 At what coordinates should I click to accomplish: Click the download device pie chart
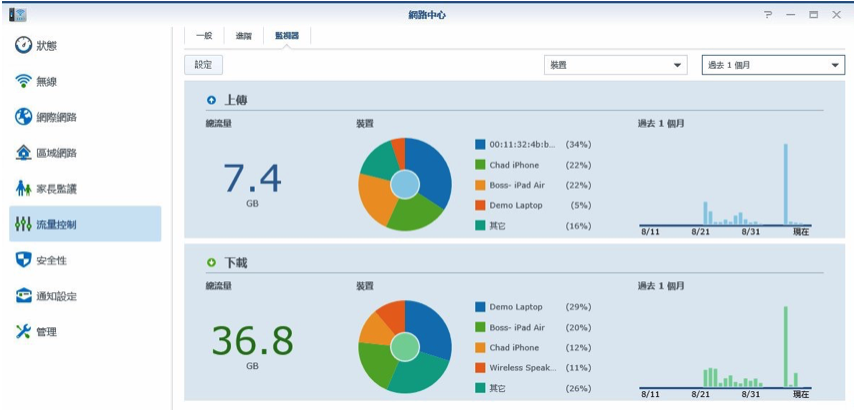(x=405, y=347)
